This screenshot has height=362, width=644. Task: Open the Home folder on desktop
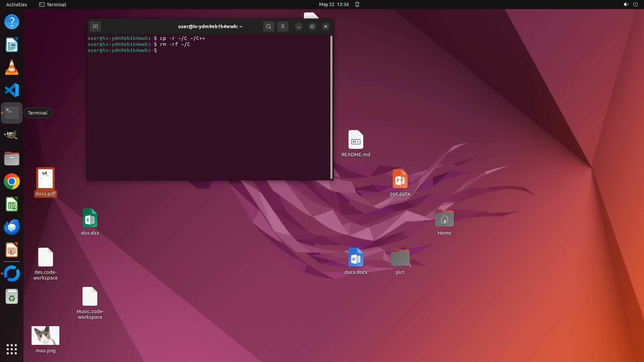tap(444, 219)
